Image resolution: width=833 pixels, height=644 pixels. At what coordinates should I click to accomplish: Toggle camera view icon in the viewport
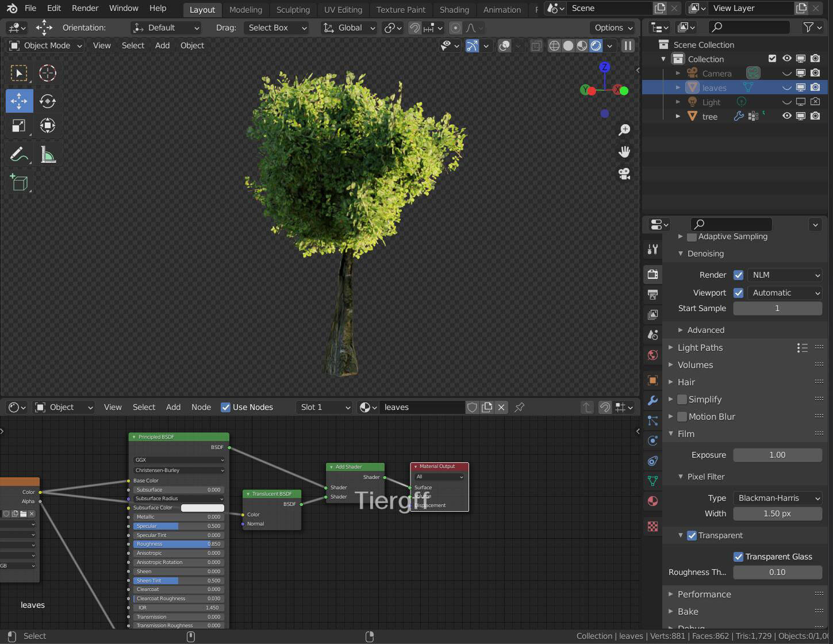tap(624, 174)
